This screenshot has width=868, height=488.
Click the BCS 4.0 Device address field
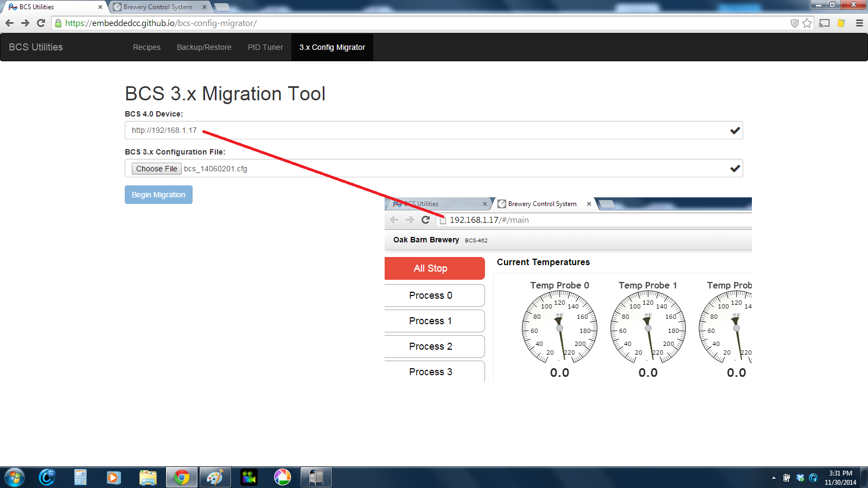pyautogui.click(x=433, y=130)
